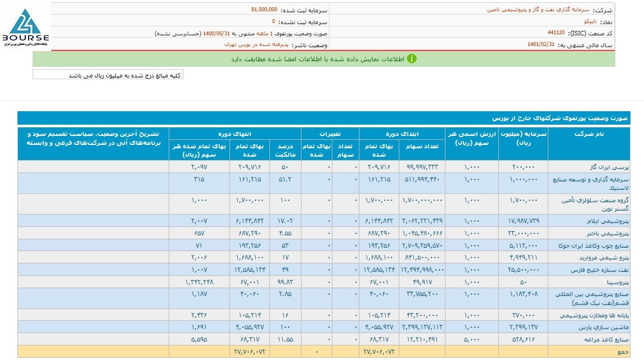The image size is (644, 364).
Task: Select the company name ماشین سازی پارس
Action: (x=604, y=327)
